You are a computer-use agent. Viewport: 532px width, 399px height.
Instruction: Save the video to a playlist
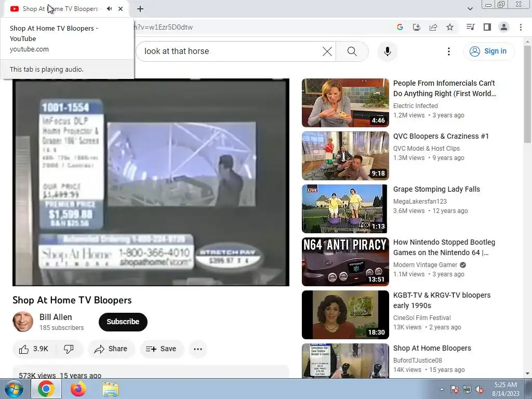[161, 349]
